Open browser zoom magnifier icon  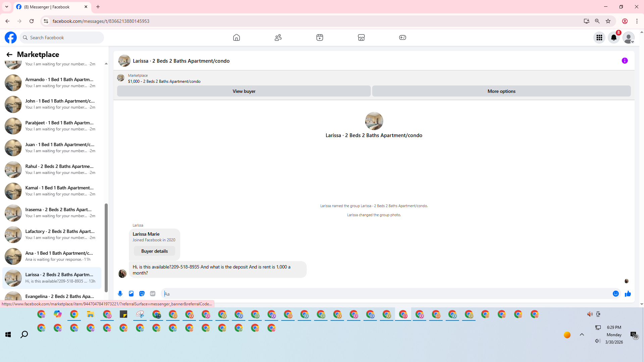click(x=597, y=21)
